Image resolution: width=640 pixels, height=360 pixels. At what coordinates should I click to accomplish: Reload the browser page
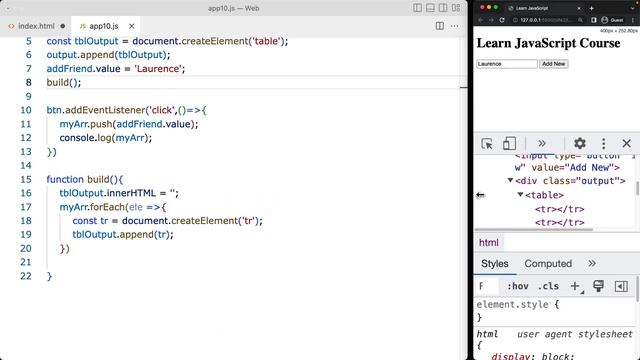[502, 20]
